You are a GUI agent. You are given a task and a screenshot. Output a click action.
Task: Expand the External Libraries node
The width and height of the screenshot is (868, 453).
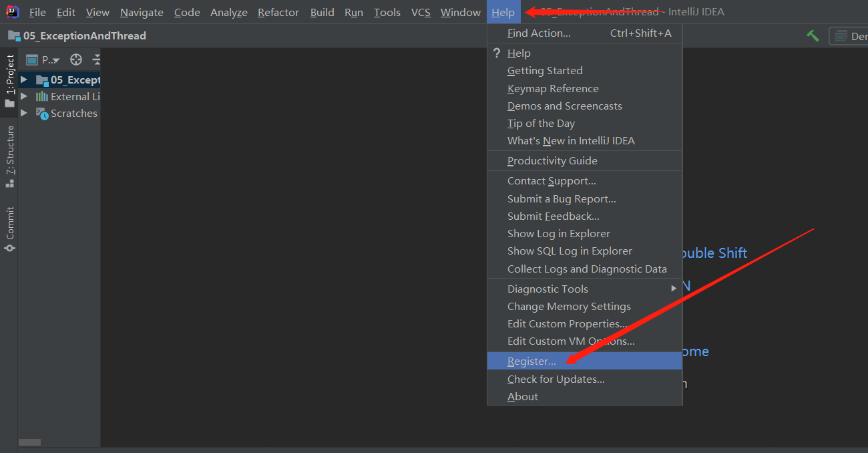click(x=24, y=96)
